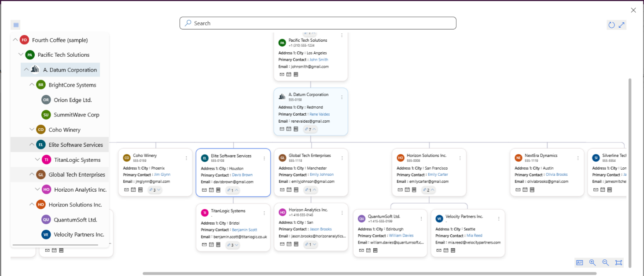Image resolution: width=644 pixels, height=276 pixels.
Task: Collapse Horizon Solutions Inc. card's 2 children
Action: (429, 190)
